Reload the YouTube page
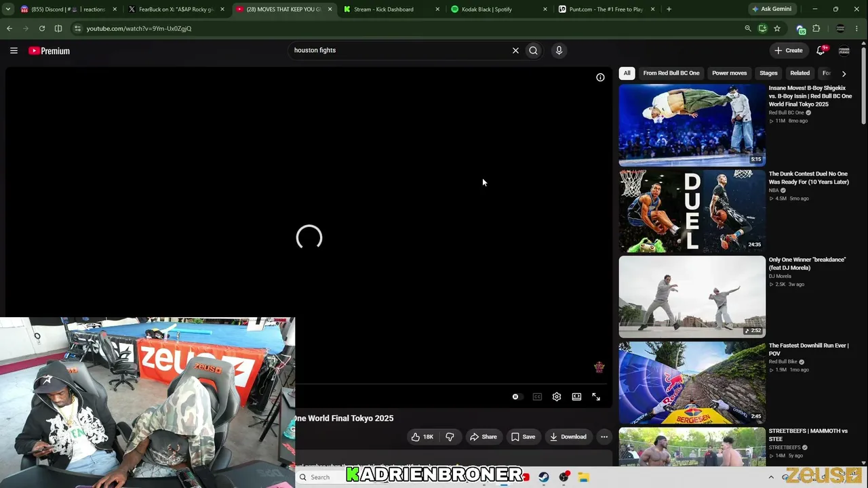This screenshot has height=488, width=868. (42, 28)
